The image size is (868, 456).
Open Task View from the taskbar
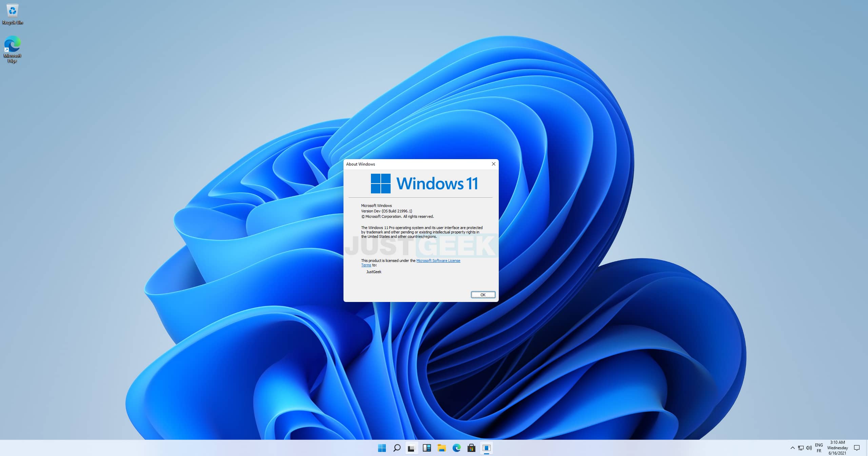pyautogui.click(x=411, y=448)
